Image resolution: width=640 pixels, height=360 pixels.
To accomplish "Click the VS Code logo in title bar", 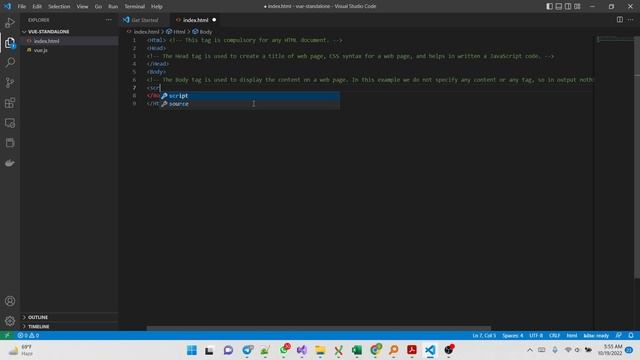I will 7,6.
